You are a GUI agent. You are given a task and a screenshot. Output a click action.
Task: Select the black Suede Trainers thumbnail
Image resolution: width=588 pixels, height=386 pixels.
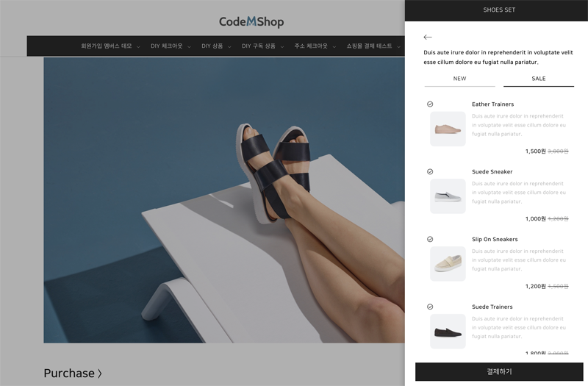pos(448,332)
